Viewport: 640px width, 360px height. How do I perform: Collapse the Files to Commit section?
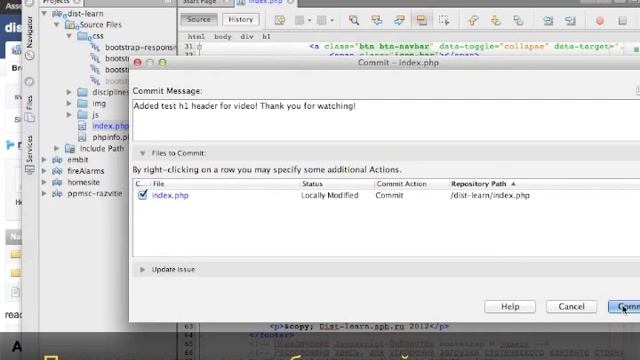[x=142, y=153]
